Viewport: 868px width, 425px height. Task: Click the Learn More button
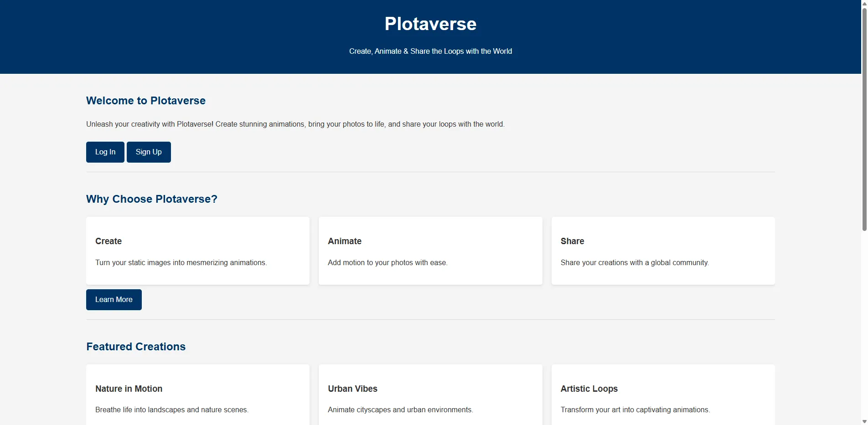point(114,299)
